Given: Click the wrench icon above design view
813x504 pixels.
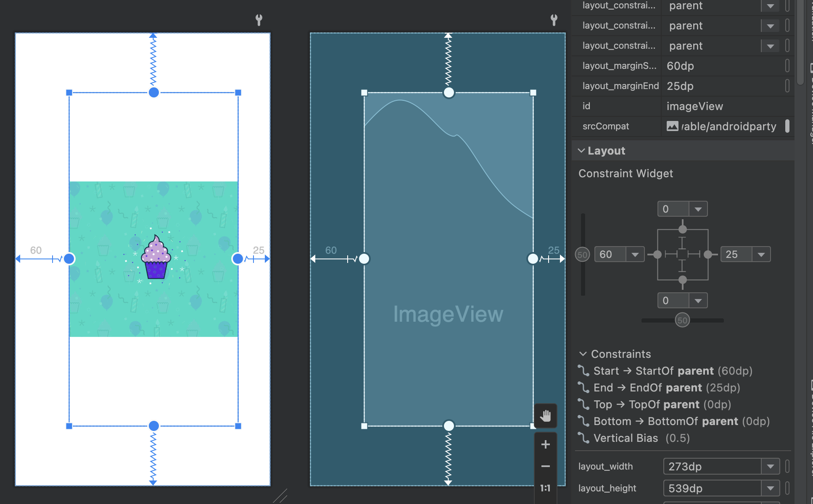Looking at the screenshot, I should click(x=259, y=19).
